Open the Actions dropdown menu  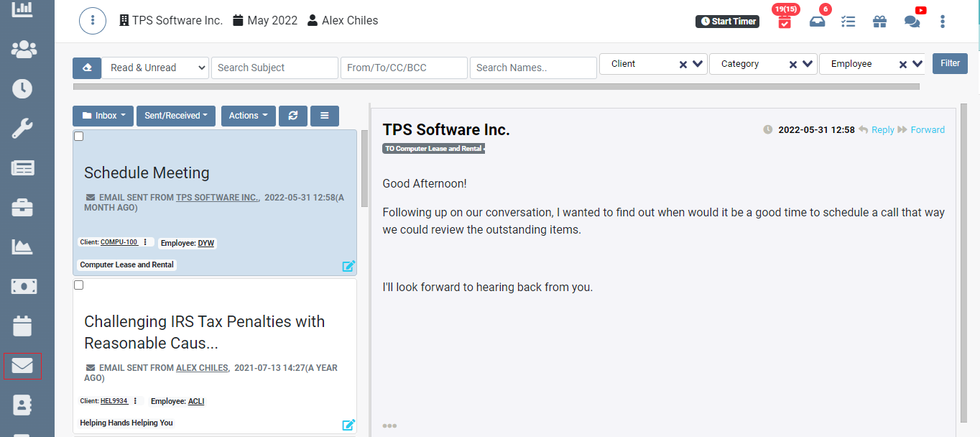tap(249, 116)
